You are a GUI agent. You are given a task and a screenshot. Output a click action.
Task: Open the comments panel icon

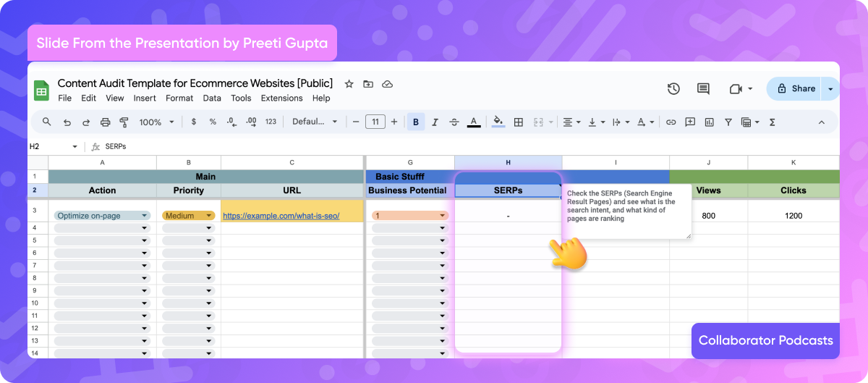(703, 89)
